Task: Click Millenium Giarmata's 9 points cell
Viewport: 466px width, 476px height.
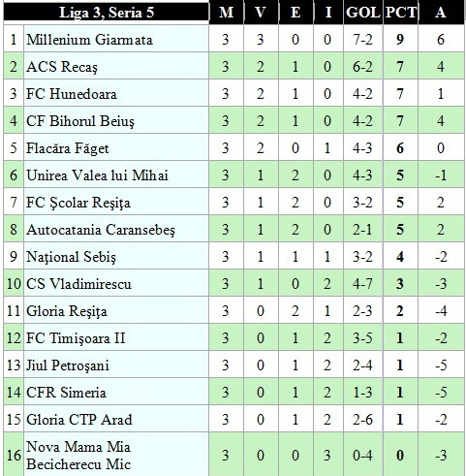Action: coord(400,40)
